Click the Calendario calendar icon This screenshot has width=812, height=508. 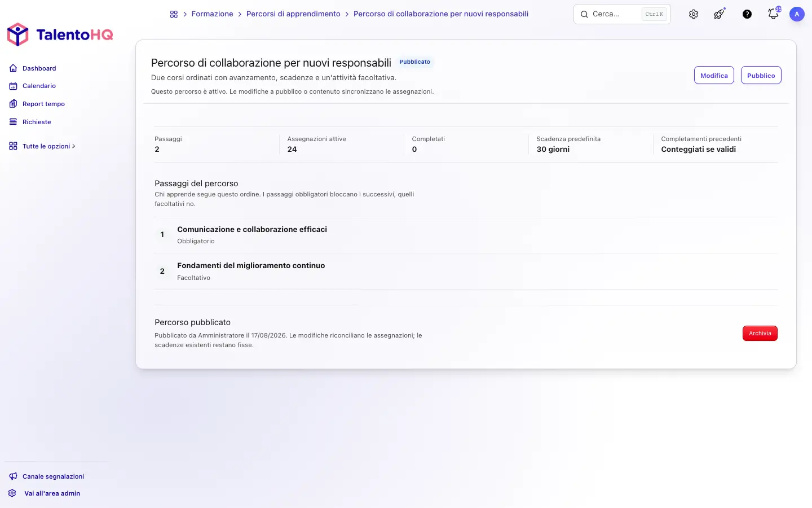coord(13,86)
